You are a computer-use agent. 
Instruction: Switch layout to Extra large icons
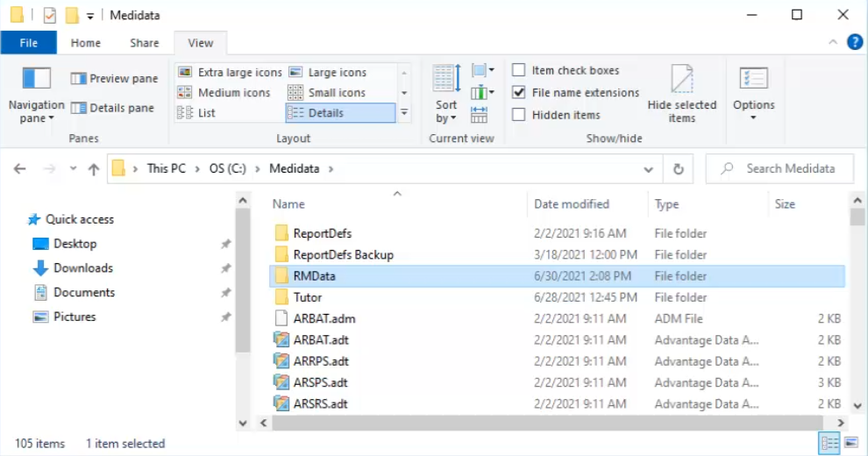click(230, 73)
